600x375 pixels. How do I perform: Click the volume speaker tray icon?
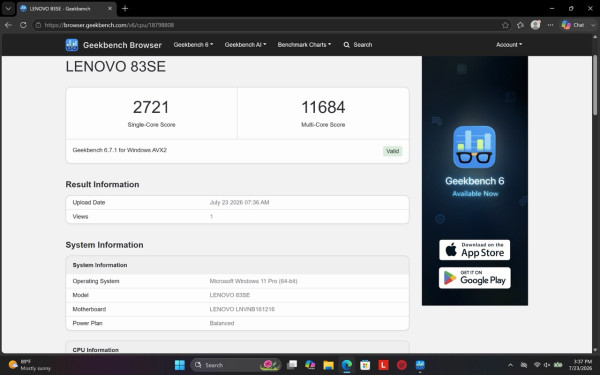pyautogui.click(x=547, y=365)
